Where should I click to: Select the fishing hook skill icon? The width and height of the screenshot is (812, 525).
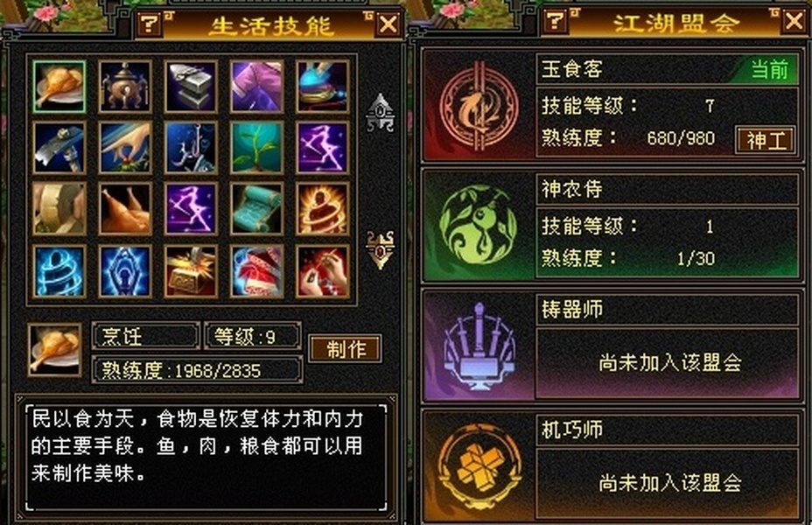click(191, 148)
